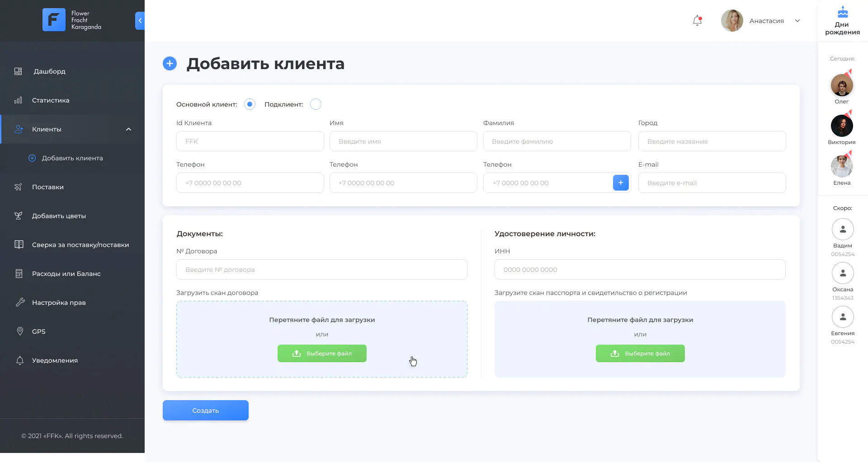
Task: Click the Расходы или Баланс receipt icon
Action: pos(19,274)
